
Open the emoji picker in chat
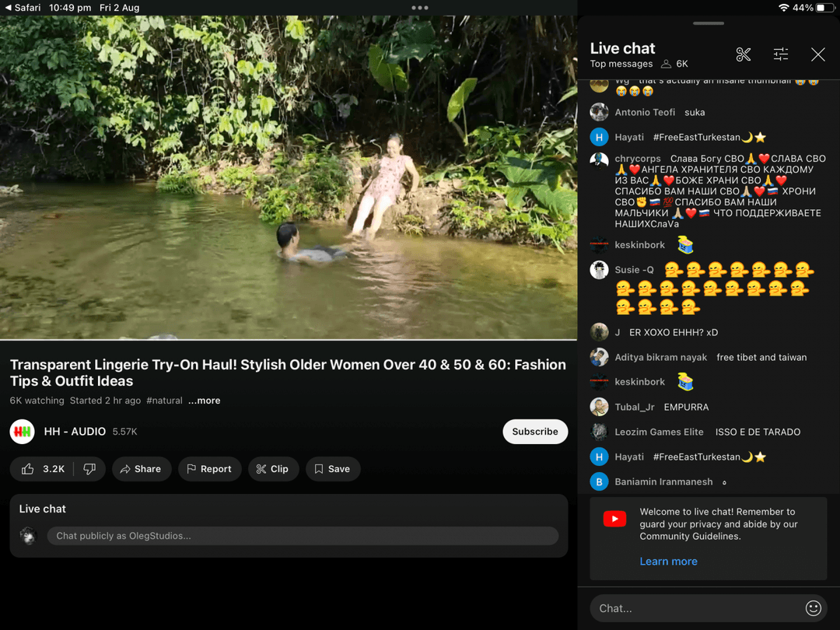813,608
